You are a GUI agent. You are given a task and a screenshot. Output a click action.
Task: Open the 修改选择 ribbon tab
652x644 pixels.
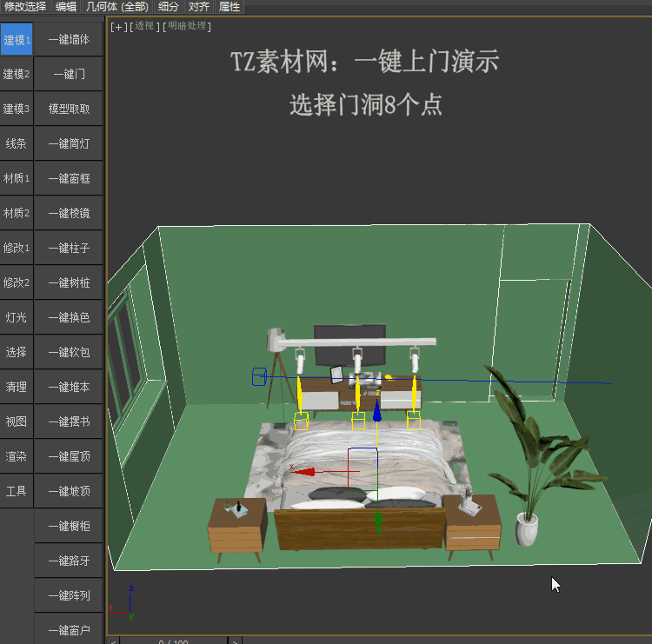pyautogui.click(x=25, y=7)
